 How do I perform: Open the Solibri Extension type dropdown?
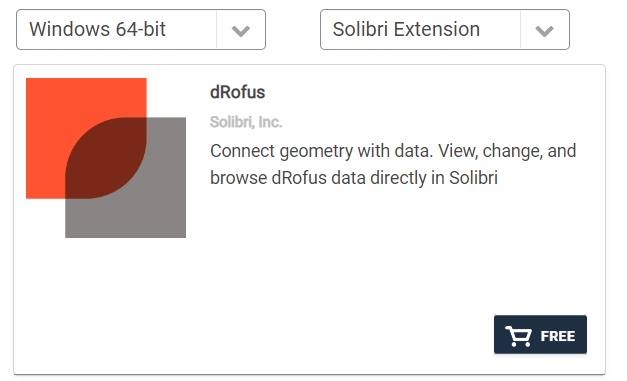coord(445,30)
